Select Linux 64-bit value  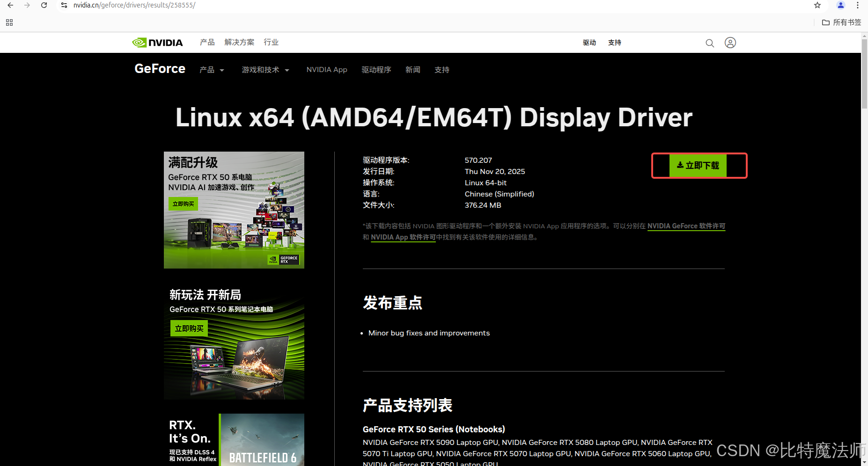485,182
